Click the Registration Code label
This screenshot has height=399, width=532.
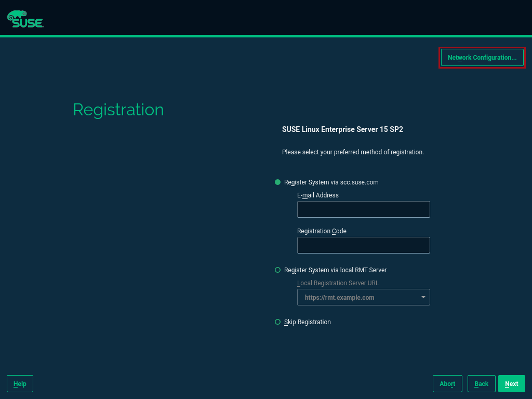pyautogui.click(x=321, y=231)
